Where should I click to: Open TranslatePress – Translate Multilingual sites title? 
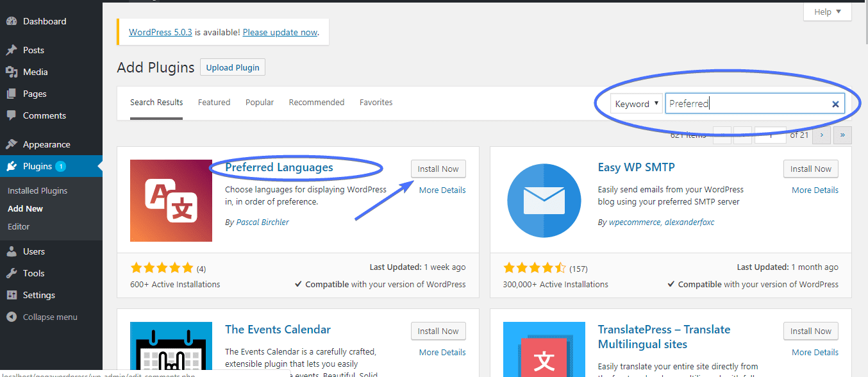664,337
